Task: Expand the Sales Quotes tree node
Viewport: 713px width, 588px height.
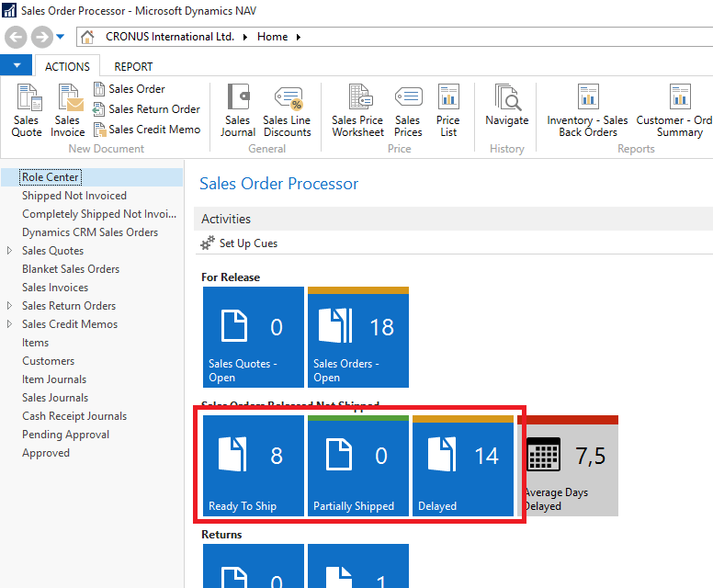Action: [x=10, y=251]
